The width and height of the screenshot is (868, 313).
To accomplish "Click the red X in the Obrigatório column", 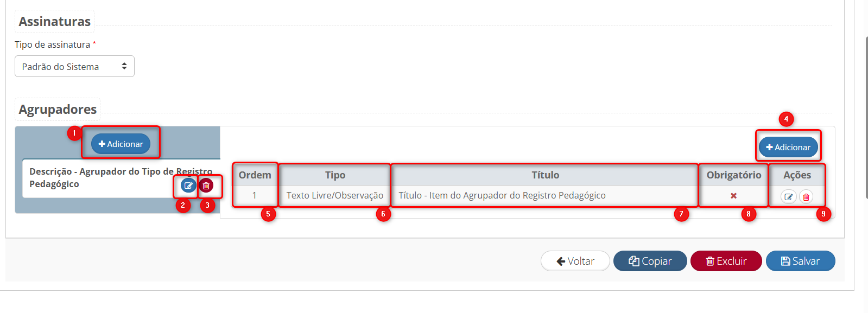I will coord(733,196).
